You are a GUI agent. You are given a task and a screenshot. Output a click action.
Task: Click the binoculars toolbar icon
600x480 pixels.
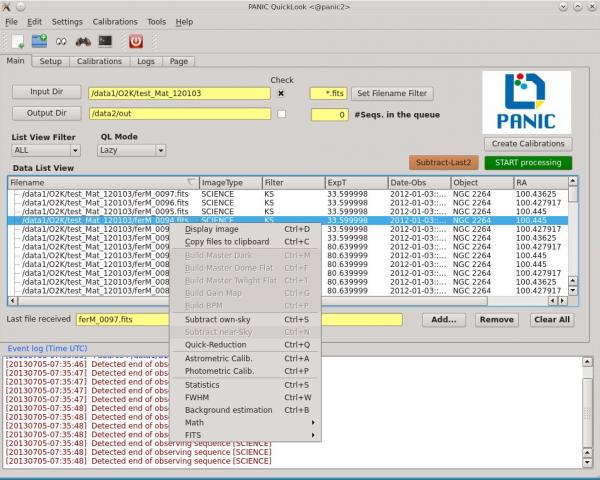(x=83, y=41)
